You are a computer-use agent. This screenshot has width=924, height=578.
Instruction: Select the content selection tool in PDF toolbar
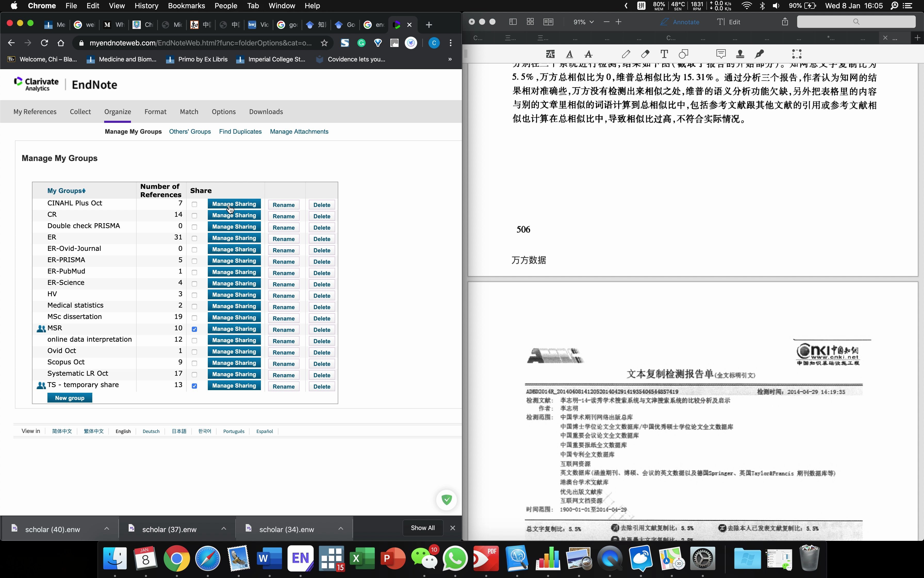coord(796,54)
